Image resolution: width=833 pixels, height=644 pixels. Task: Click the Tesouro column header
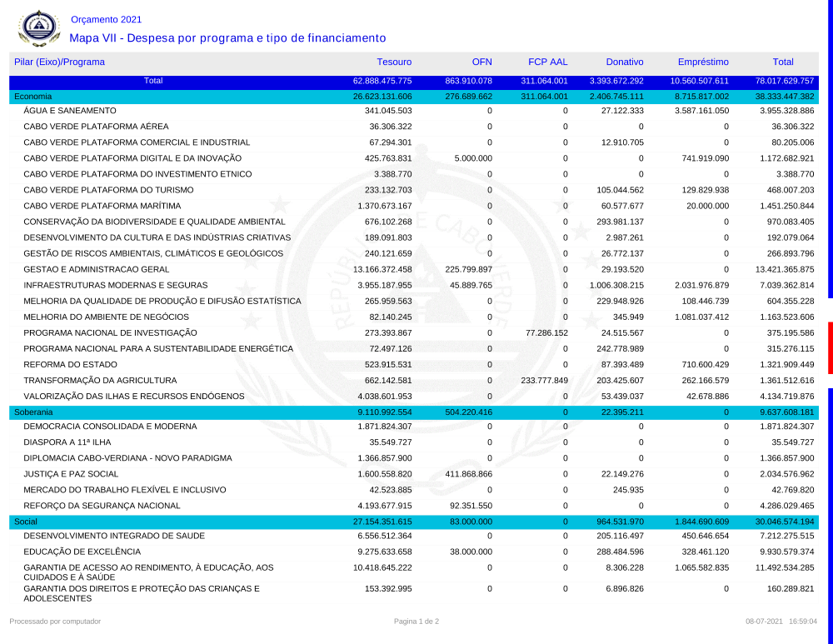(394, 62)
